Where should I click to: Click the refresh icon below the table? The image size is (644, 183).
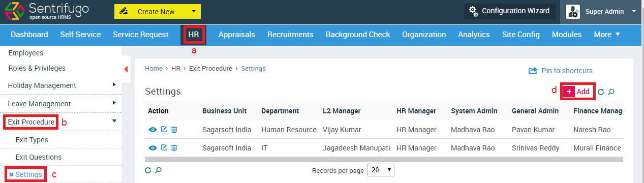pyautogui.click(x=148, y=170)
